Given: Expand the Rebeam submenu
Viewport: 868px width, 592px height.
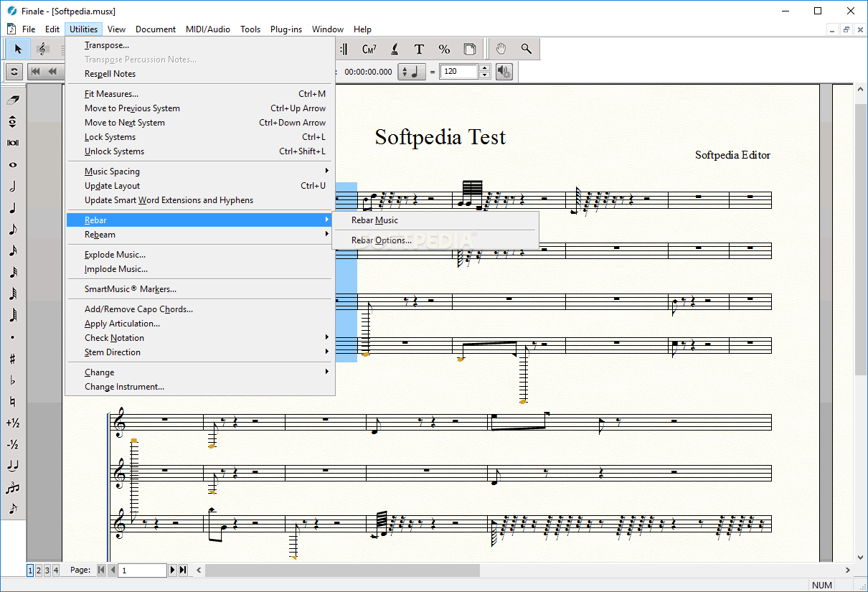Looking at the screenshot, I should (x=200, y=235).
